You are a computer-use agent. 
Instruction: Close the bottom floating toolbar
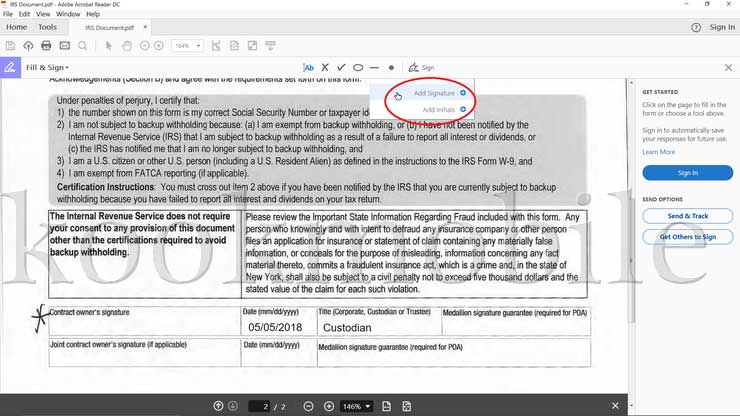pyautogui.click(x=615, y=406)
